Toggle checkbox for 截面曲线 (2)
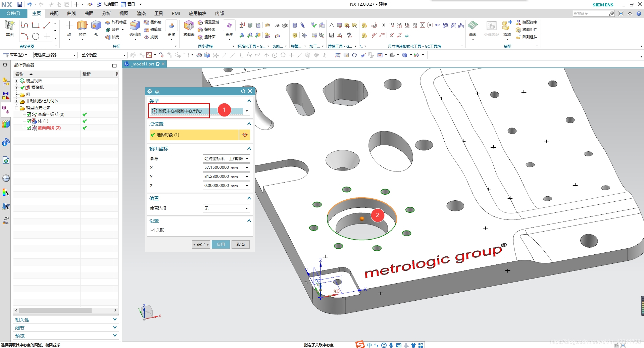This screenshot has height=348, width=644. pos(29,128)
